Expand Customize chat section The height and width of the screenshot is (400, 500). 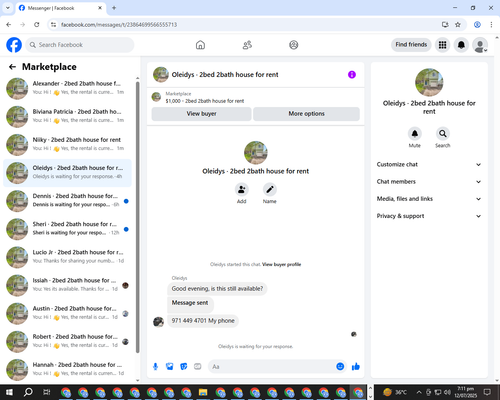click(x=429, y=164)
